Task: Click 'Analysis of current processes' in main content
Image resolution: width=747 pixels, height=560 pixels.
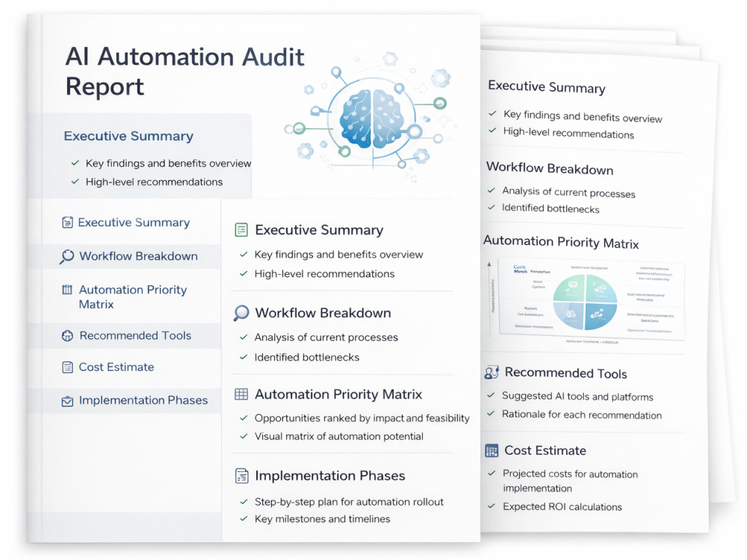Action: (x=326, y=337)
